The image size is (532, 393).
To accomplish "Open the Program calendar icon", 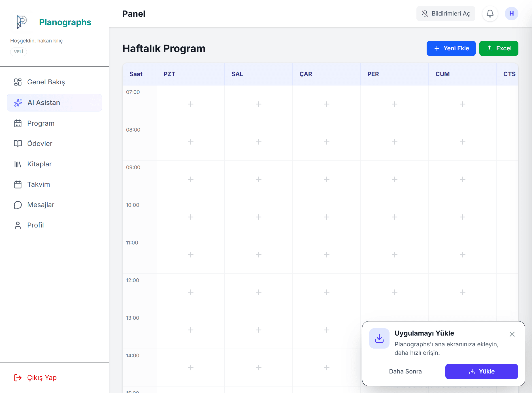I will point(18,123).
